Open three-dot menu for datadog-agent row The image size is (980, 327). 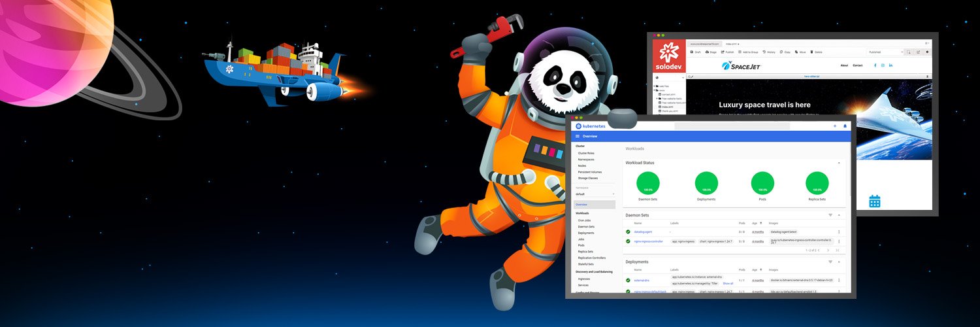click(839, 232)
